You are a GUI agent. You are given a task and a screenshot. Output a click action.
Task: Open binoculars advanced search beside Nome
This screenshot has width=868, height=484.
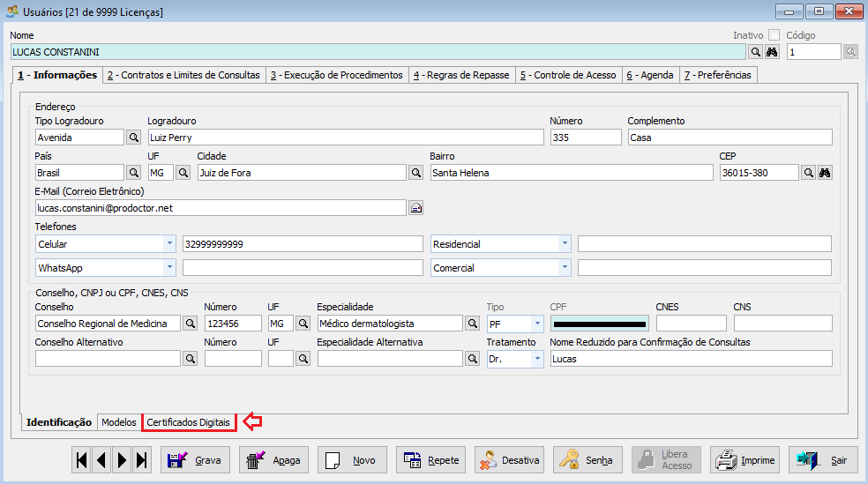pyautogui.click(x=772, y=52)
